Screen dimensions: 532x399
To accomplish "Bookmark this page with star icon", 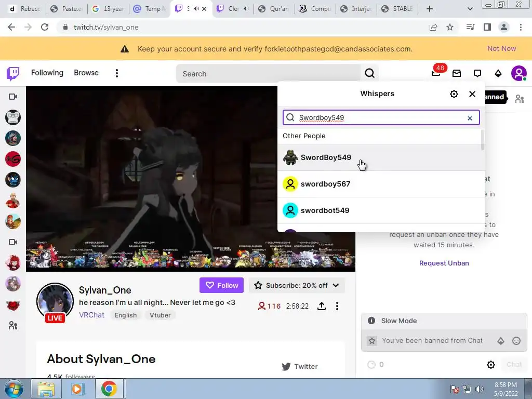I will pyautogui.click(x=450, y=27).
